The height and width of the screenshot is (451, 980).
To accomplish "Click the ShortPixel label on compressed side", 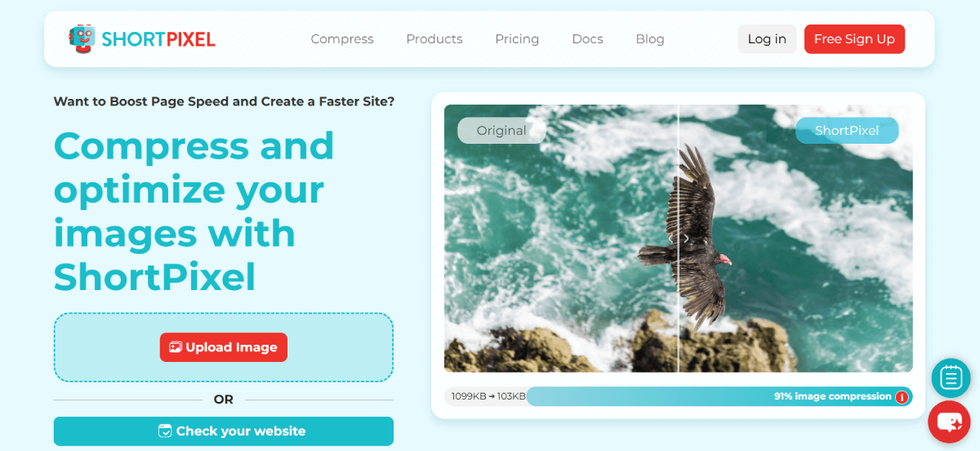I will click(847, 131).
